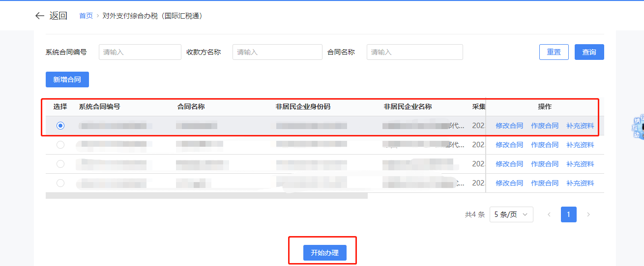The height and width of the screenshot is (266, 644).
Task: Click 修改合同 in the first row
Action: 509,126
